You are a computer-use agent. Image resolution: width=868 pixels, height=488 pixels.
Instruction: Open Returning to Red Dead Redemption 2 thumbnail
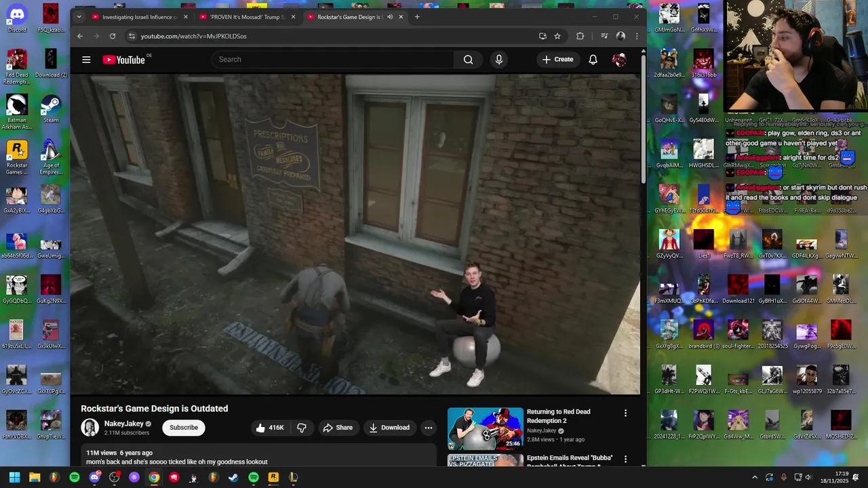[x=485, y=428]
